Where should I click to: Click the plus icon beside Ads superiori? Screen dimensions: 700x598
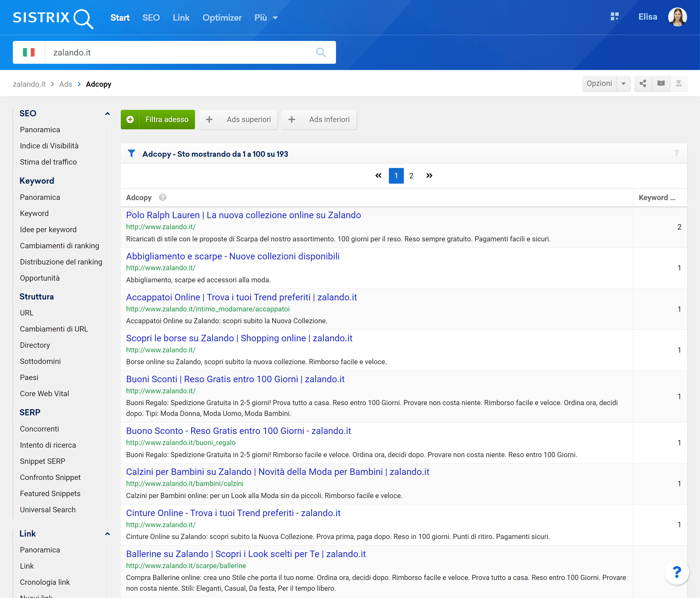coord(209,119)
